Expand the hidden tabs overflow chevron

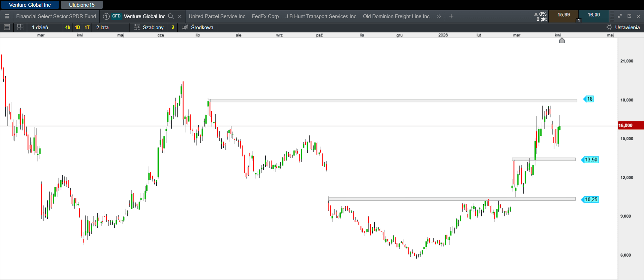[439, 16]
